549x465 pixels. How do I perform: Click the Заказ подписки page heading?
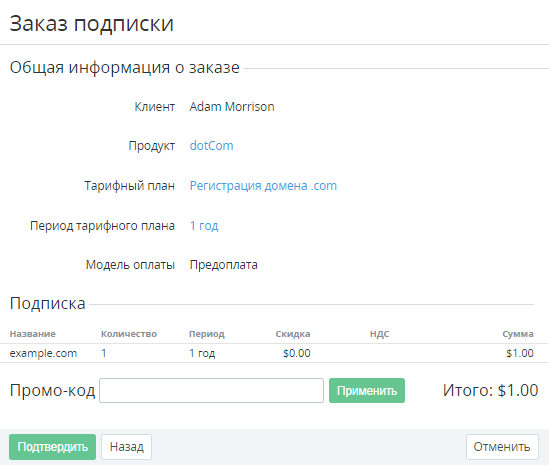92,24
